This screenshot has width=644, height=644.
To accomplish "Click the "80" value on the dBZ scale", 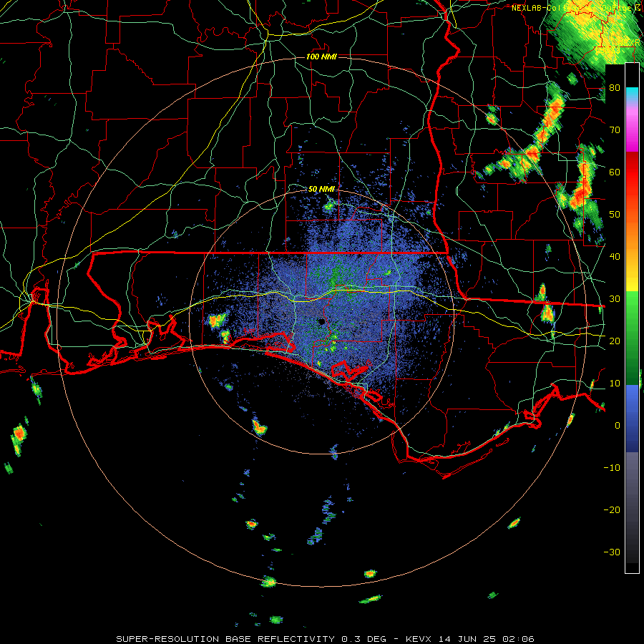I will [615, 88].
